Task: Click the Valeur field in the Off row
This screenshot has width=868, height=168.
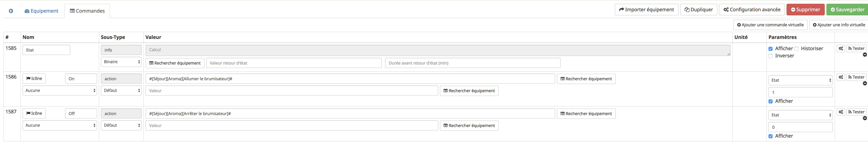Action: point(292,125)
